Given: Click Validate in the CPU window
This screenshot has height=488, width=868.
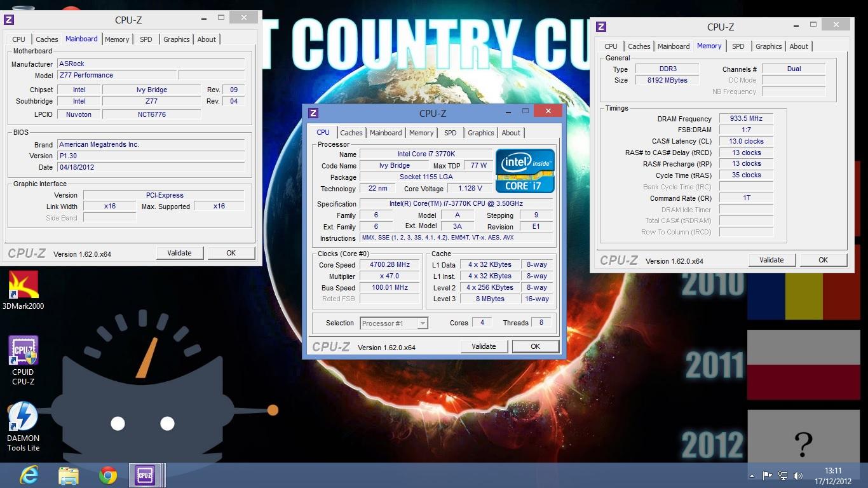Looking at the screenshot, I should [x=484, y=346].
